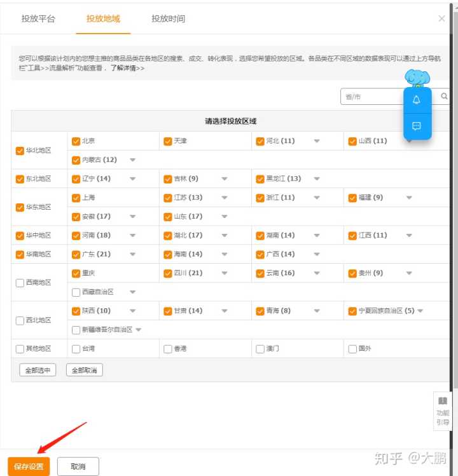Image resolution: width=458 pixels, height=476 pixels.
Task: Close the dialog with X icon
Action: 441,19
